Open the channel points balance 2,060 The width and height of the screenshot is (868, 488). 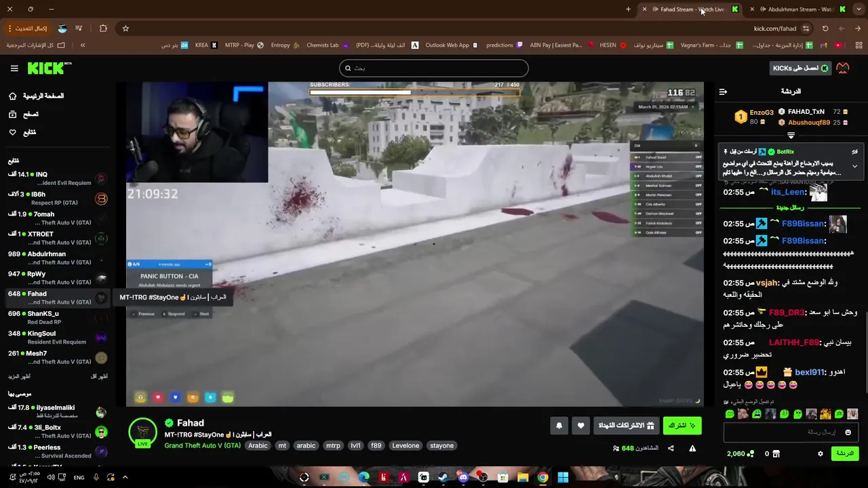(x=741, y=453)
